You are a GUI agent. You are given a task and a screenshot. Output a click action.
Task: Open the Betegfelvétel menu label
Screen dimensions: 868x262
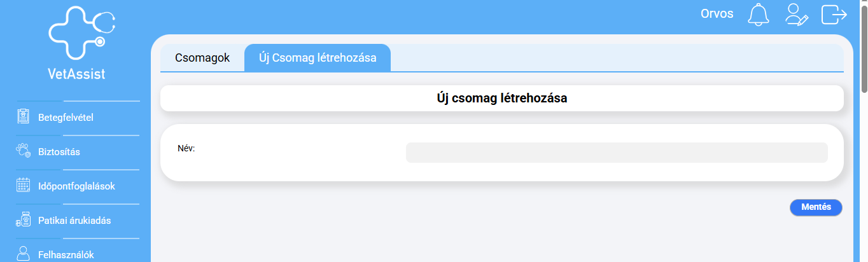(66, 117)
